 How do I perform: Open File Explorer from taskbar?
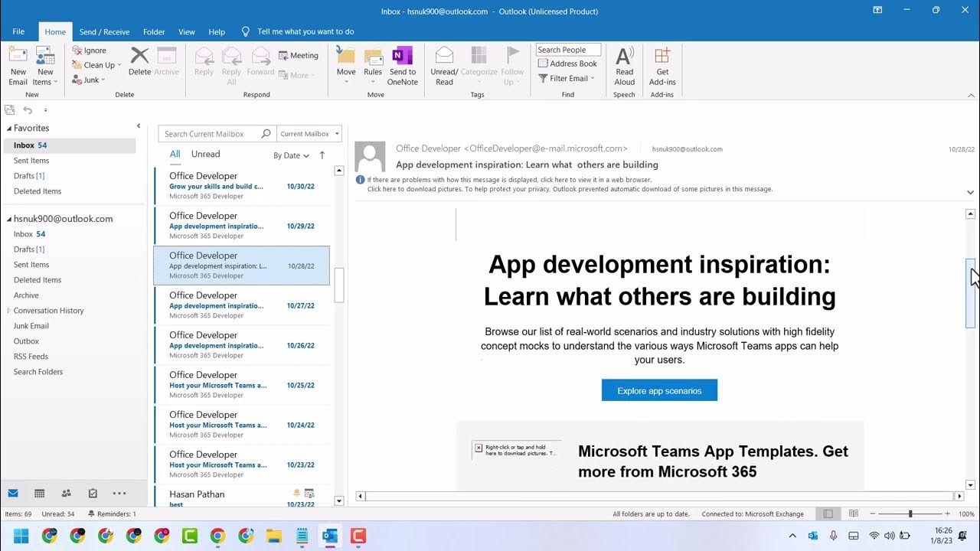tap(274, 536)
